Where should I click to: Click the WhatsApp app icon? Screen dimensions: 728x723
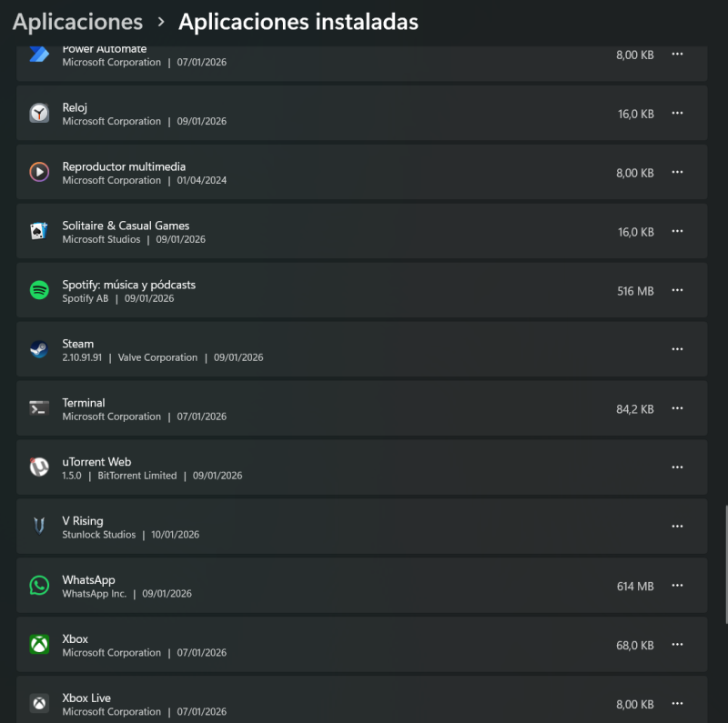pyautogui.click(x=38, y=586)
